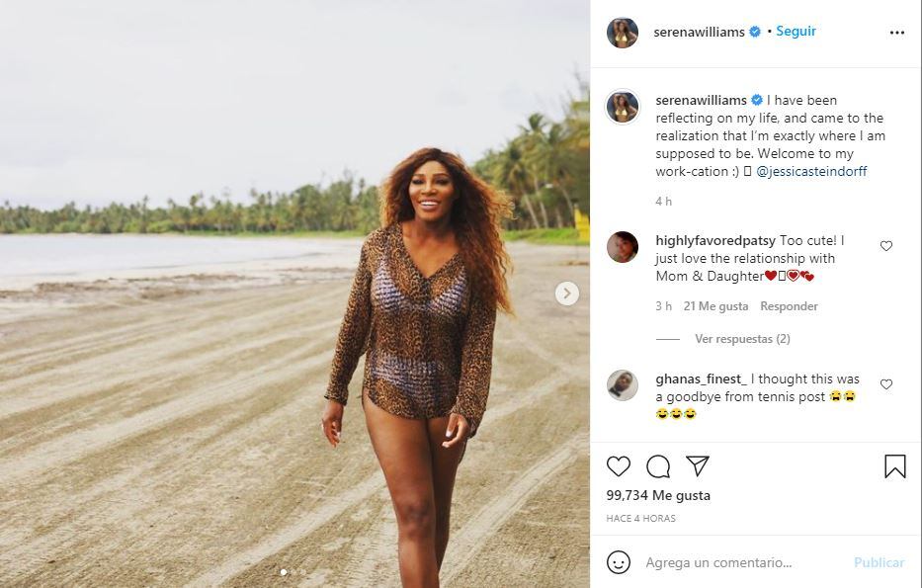
Task: Save the post with the bookmark icon
Action: [895, 466]
